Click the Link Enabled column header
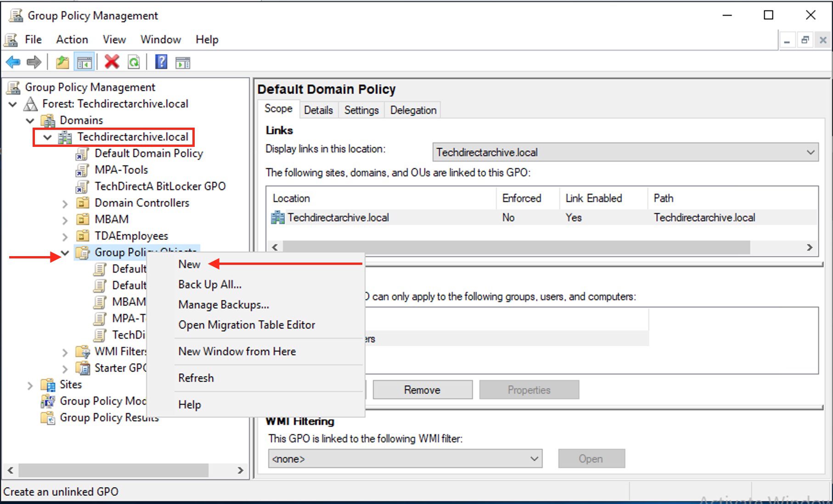This screenshot has width=833, height=504. (603, 198)
